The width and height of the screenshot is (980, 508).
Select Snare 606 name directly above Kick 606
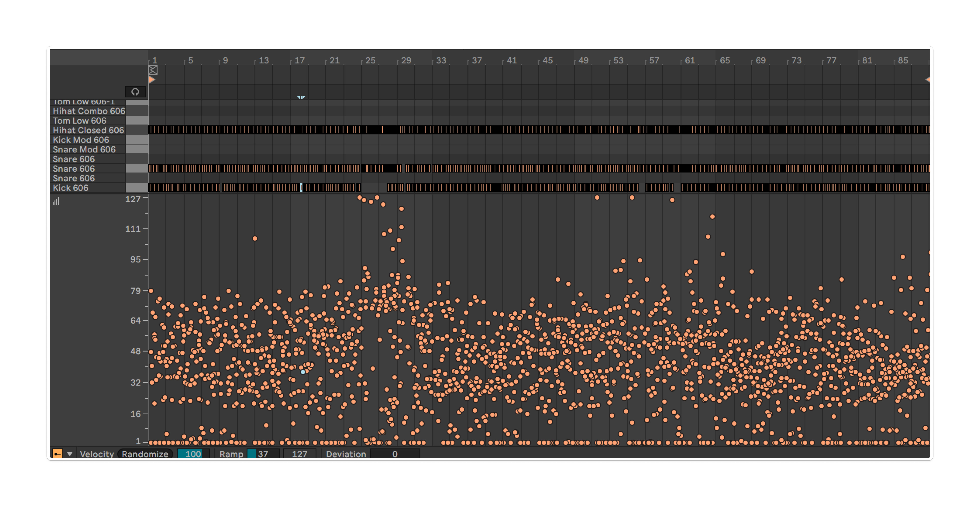pyautogui.click(x=73, y=178)
